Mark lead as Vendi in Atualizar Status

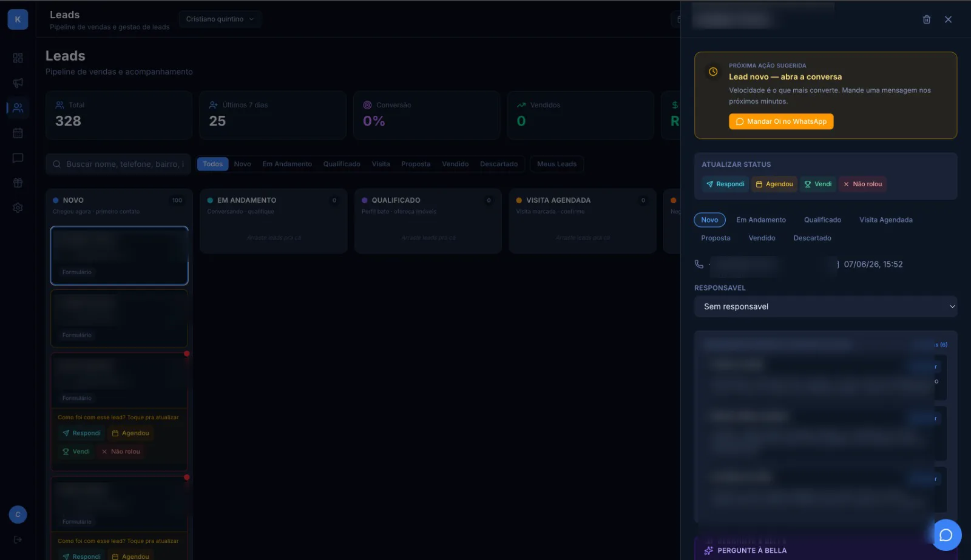(x=818, y=184)
